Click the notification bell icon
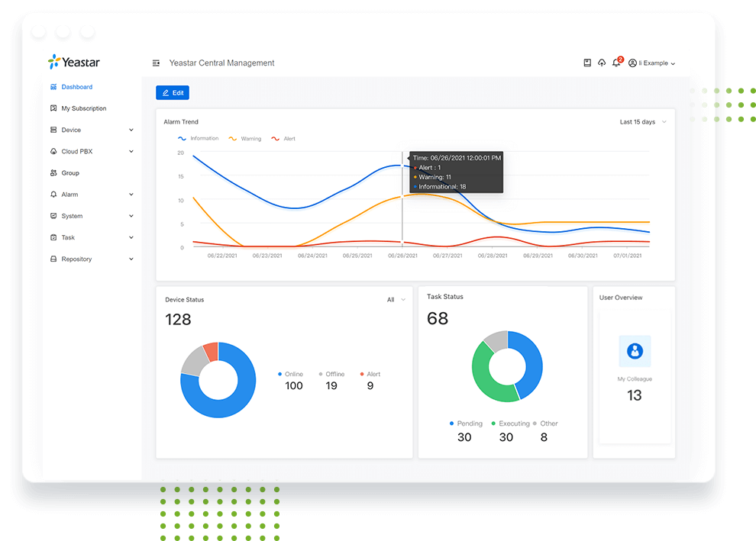The height and width of the screenshot is (541, 756). point(616,63)
